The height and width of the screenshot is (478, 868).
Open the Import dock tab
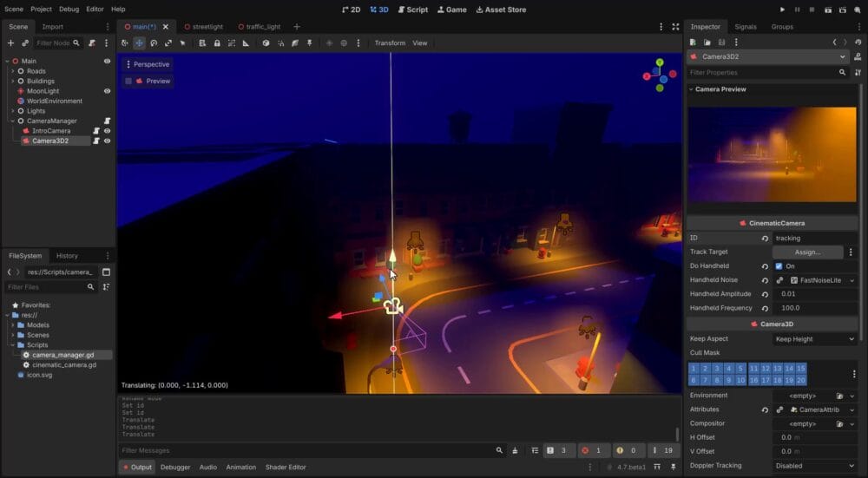click(x=53, y=27)
